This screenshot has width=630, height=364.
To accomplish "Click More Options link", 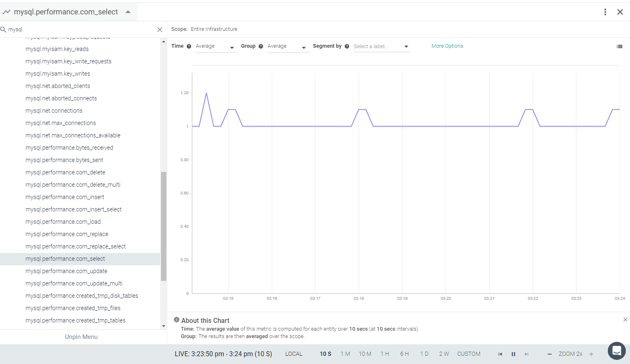I will pos(447,46).
